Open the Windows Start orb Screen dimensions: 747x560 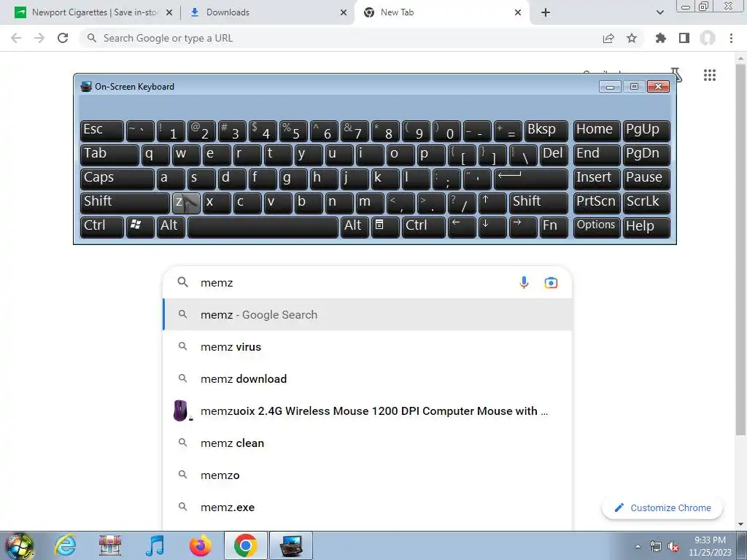20,545
